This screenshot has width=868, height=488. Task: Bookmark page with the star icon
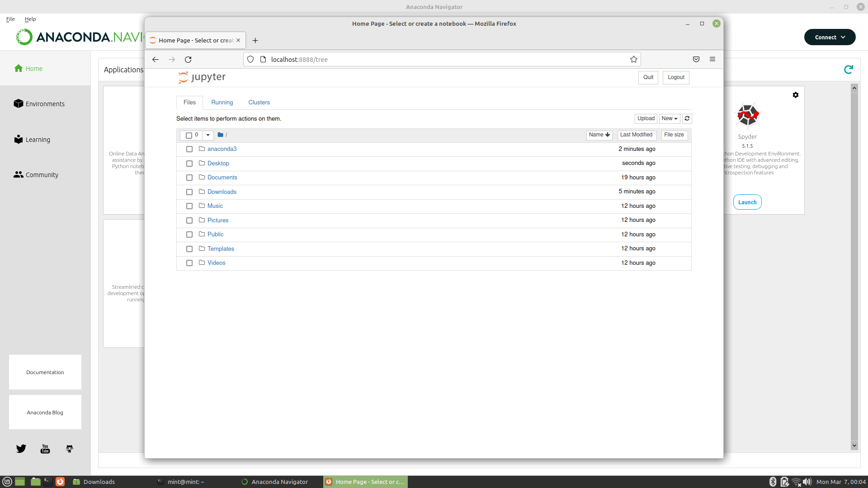(634, 59)
